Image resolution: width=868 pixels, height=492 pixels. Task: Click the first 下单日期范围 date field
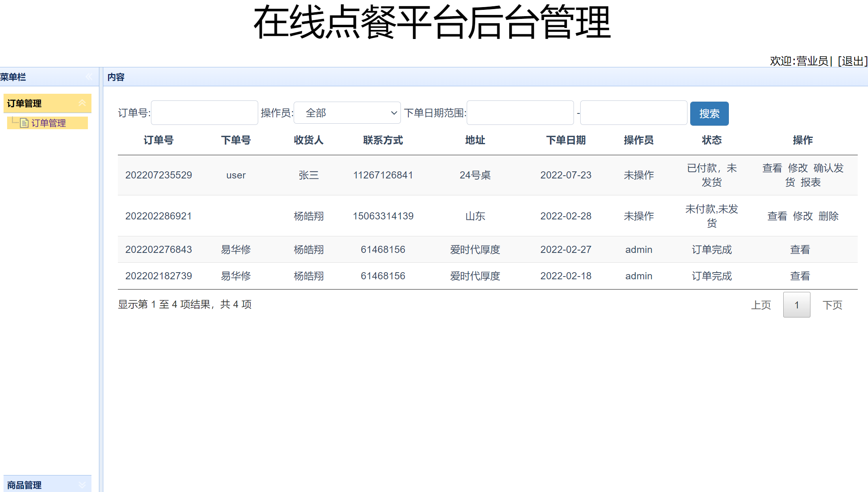pos(520,113)
